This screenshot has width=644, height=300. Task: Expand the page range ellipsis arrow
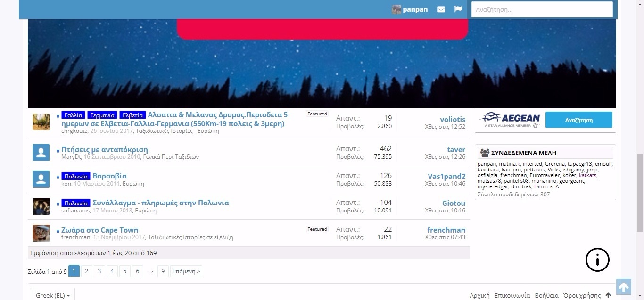[150, 271]
